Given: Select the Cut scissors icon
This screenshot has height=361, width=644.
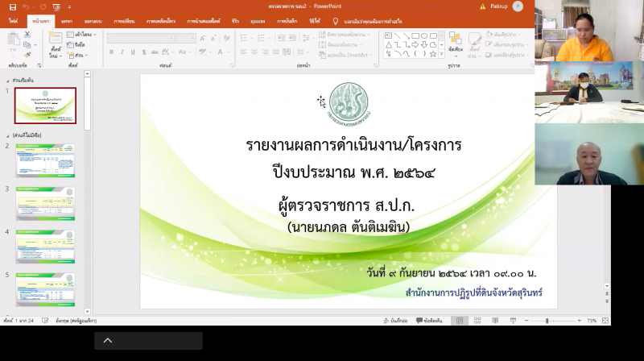Looking at the screenshot, I should click(x=27, y=35).
